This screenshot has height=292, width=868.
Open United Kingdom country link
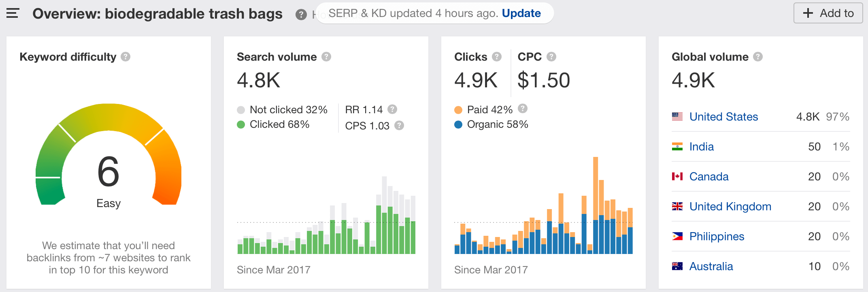tap(730, 207)
